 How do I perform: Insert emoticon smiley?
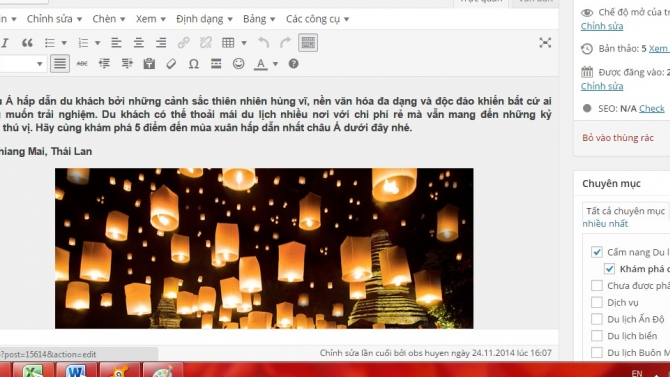(238, 64)
